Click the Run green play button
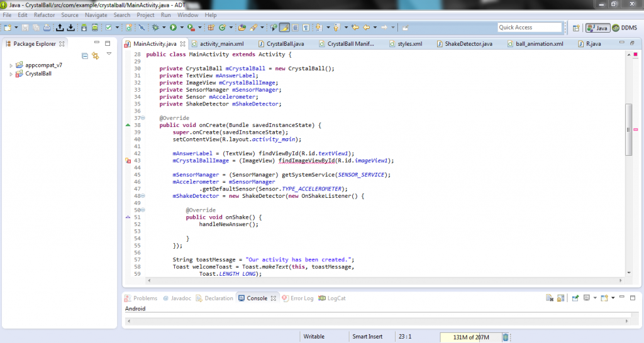This screenshot has height=343, width=644. (172, 28)
